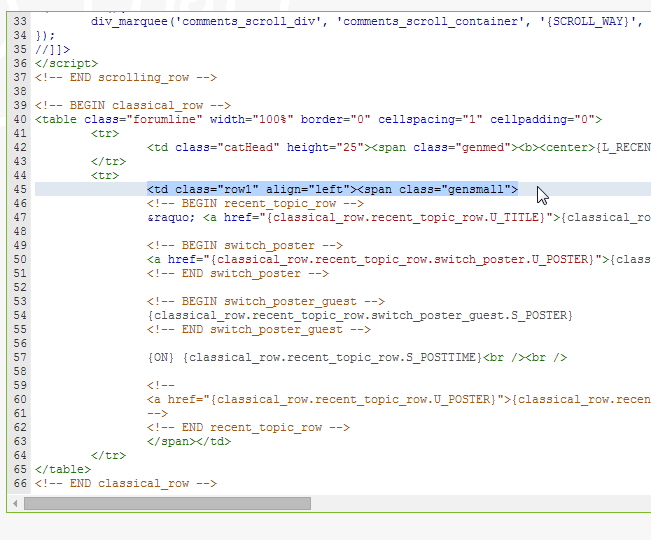Click the BEGIN classical_row comment

pos(133,105)
